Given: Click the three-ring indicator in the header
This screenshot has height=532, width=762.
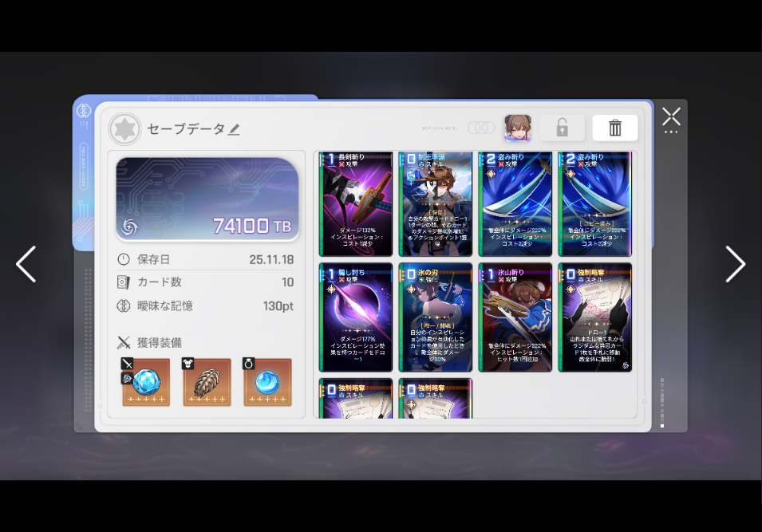Looking at the screenshot, I should (x=481, y=128).
